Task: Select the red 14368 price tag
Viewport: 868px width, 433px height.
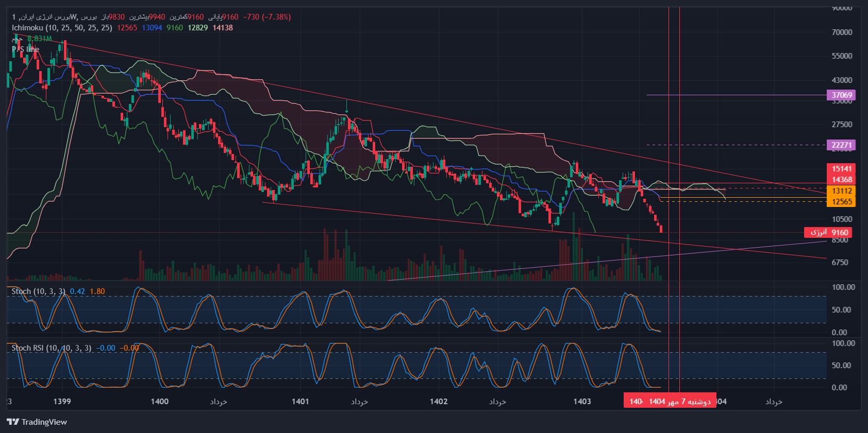Action: point(841,180)
